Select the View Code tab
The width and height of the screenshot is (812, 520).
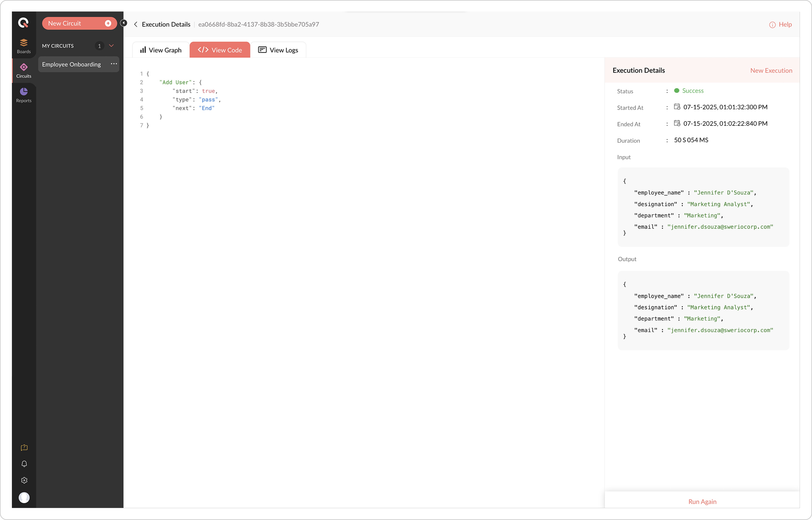[x=220, y=50]
